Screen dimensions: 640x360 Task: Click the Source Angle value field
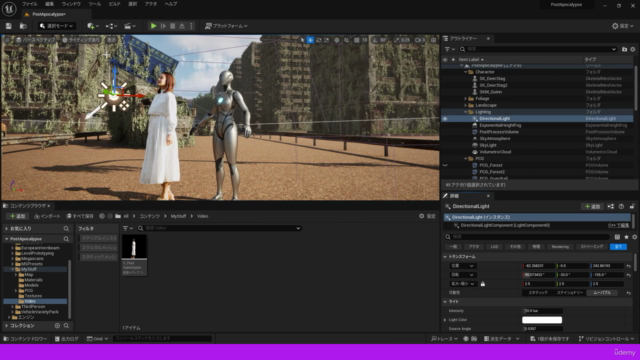click(x=542, y=329)
